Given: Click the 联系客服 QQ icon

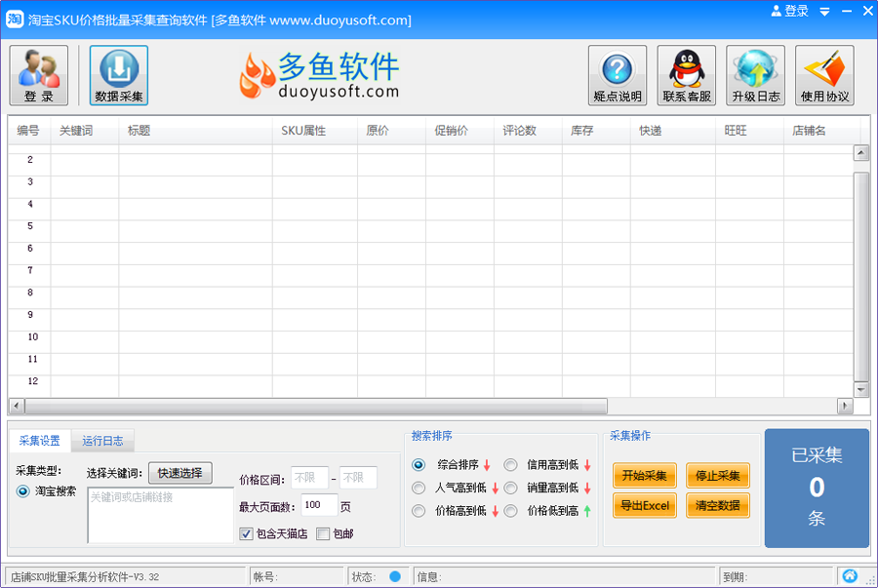Looking at the screenshot, I should [685, 74].
